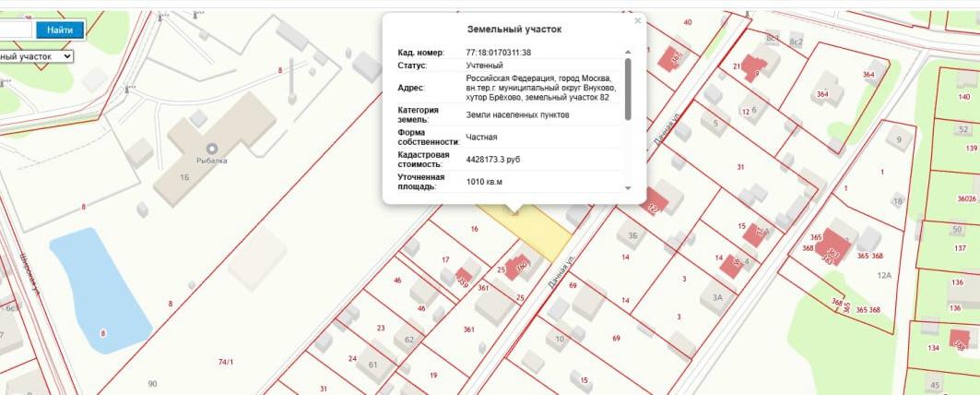The width and height of the screenshot is (980, 395).
Task: Open the участок object type dropdown
Action: point(37,56)
